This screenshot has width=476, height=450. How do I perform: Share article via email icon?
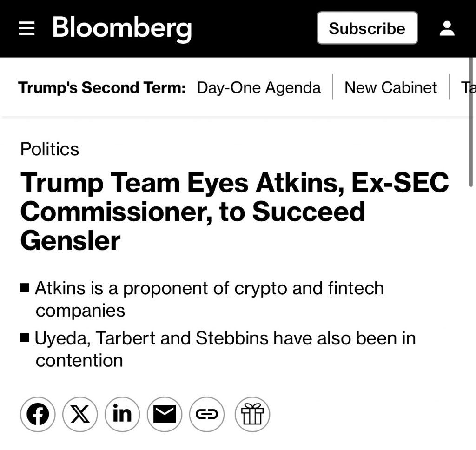click(165, 414)
